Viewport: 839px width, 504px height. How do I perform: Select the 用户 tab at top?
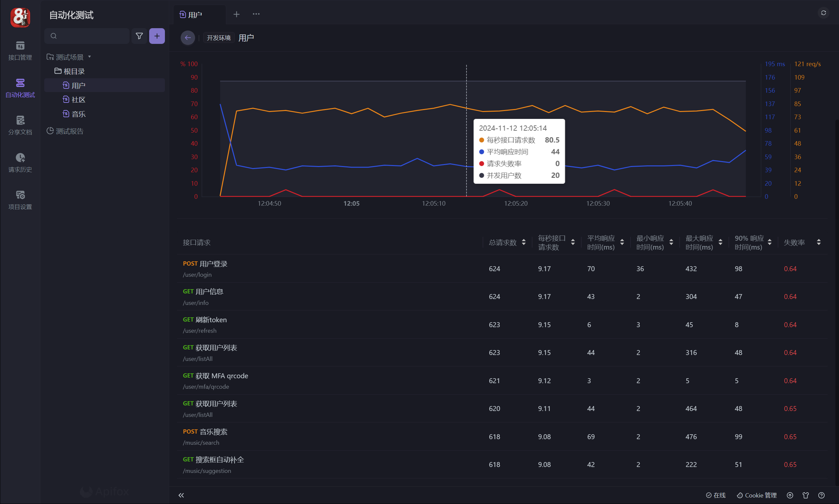[x=195, y=15]
